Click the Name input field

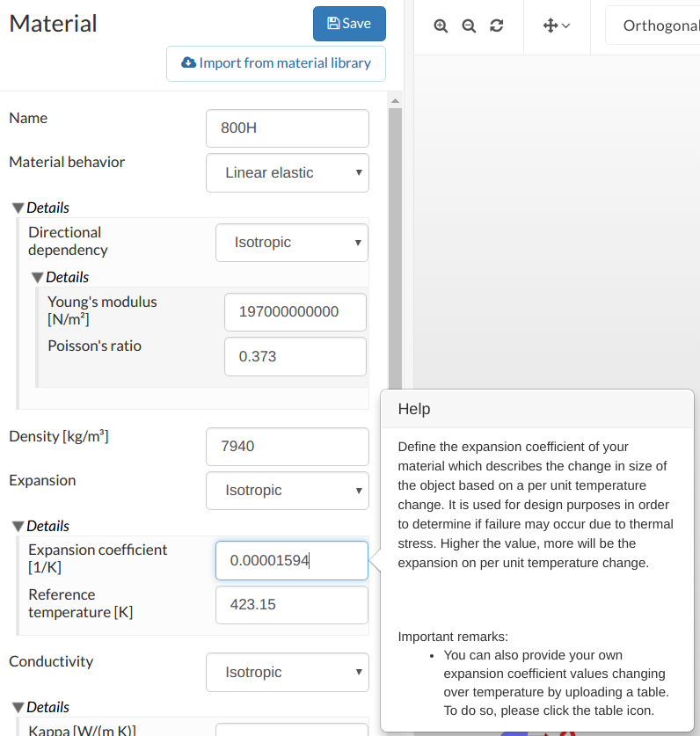point(288,128)
